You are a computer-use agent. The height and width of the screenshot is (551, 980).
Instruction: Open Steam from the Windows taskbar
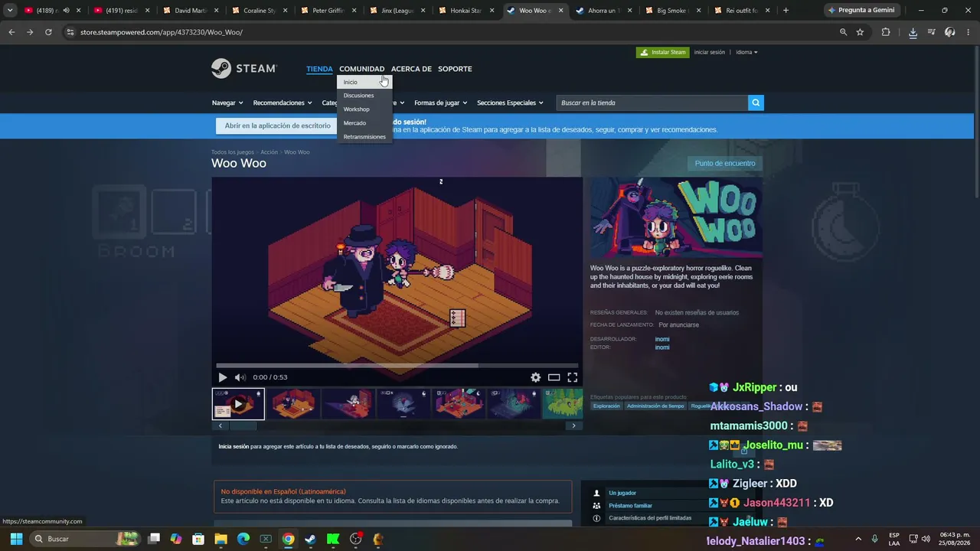pos(310,539)
